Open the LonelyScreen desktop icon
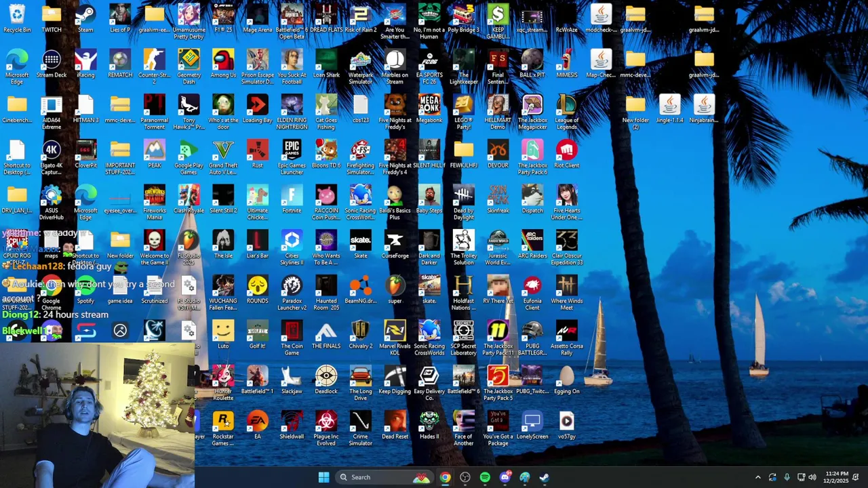The height and width of the screenshot is (488, 868). [x=532, y=426]
